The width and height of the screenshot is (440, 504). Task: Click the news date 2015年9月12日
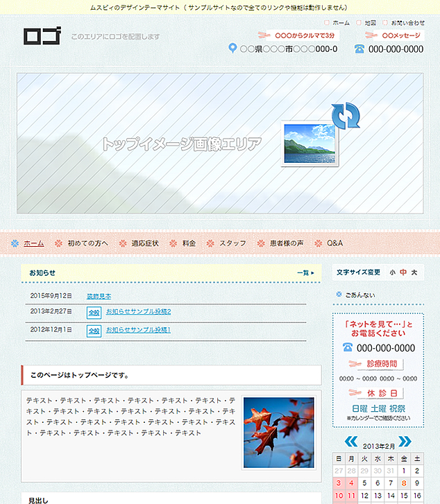pyautogui.click(x=51, y=296)
